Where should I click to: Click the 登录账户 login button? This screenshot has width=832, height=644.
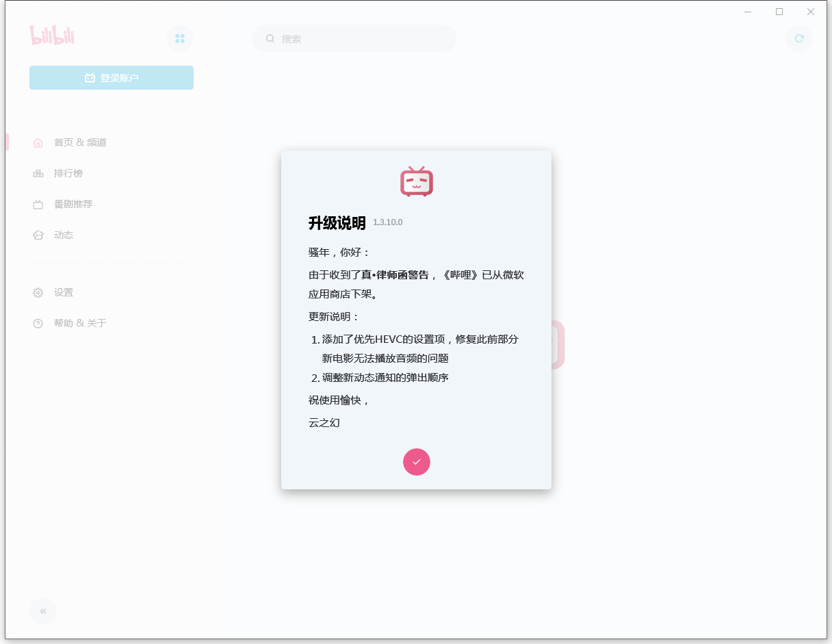coord(111,77)
